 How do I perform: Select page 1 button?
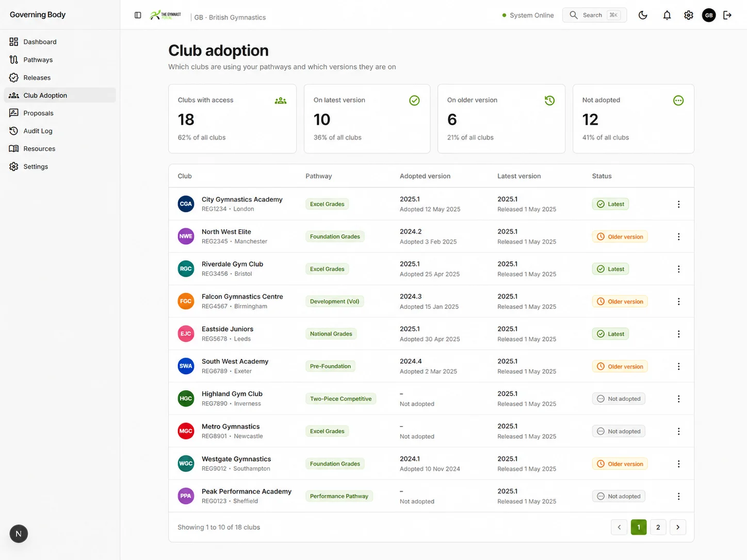point(639,527)
